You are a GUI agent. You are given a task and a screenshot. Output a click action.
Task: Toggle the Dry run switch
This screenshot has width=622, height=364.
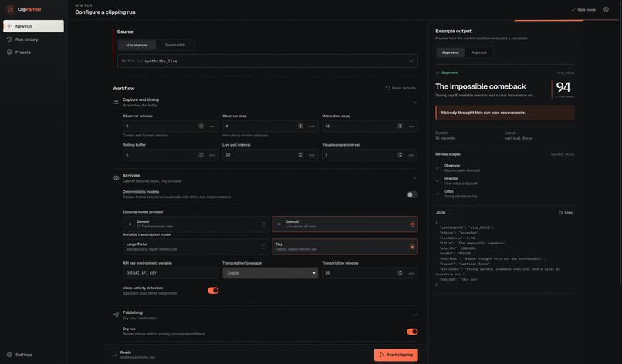pyautogui.click(x=412, y=332)
